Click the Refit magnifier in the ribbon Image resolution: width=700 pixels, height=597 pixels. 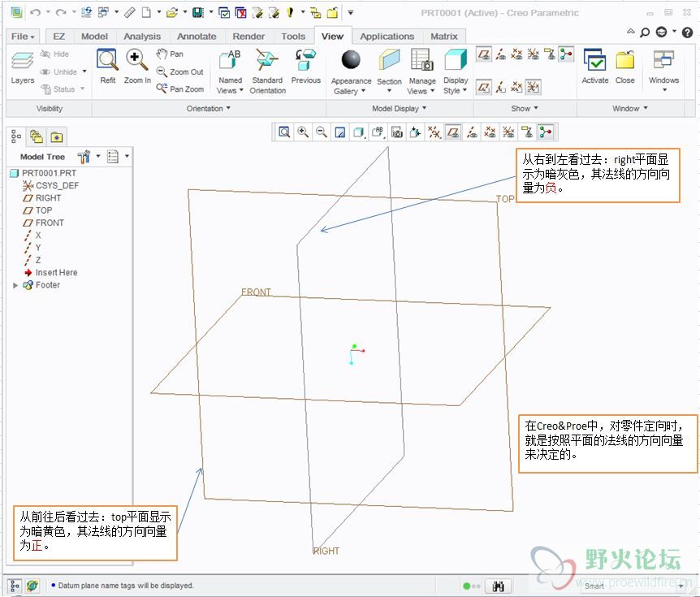(107, 66)
